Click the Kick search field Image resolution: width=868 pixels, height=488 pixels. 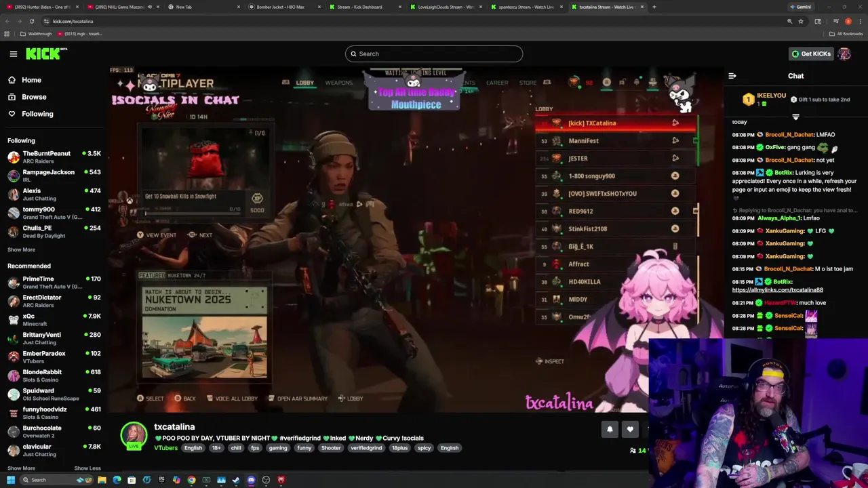[x=434, y=54]
